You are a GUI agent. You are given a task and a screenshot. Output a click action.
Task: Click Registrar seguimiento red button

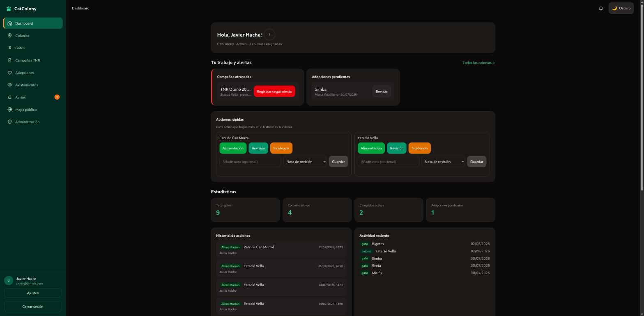274,92
